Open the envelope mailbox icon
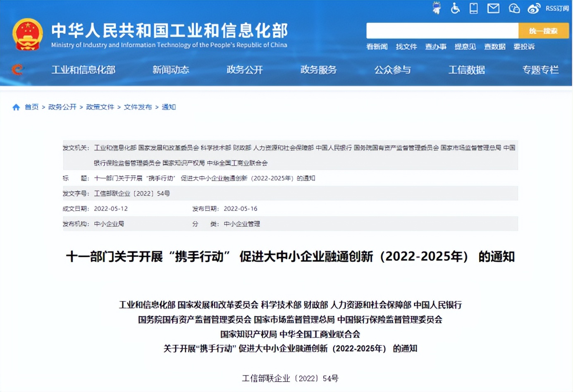The height and width of the screenshot is (392, 573). pos(493,8)
